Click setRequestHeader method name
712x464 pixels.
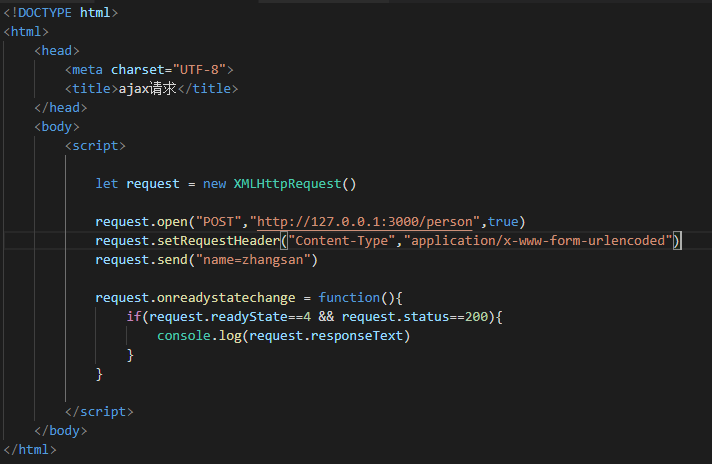click(218, 241)
